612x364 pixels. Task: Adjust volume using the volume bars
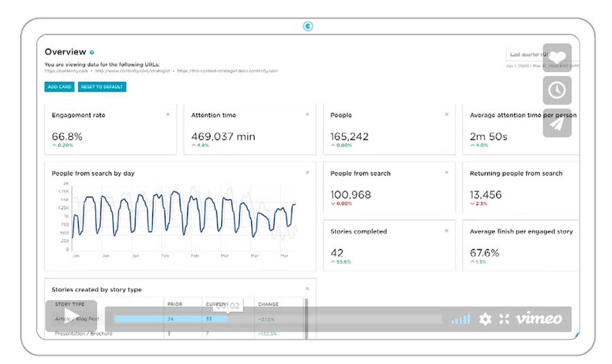(460, 318)
